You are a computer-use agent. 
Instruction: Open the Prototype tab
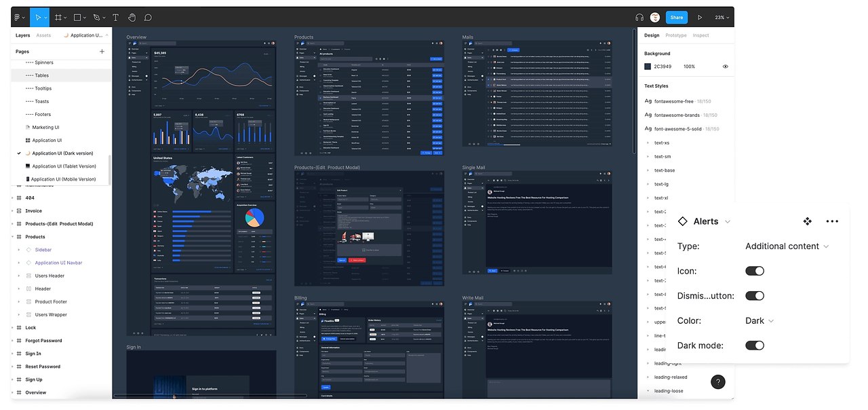(676, 35)
